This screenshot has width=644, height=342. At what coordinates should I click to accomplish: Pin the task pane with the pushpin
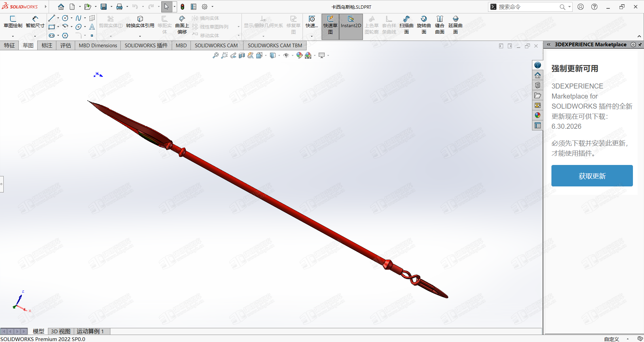[x=640, y=45]
